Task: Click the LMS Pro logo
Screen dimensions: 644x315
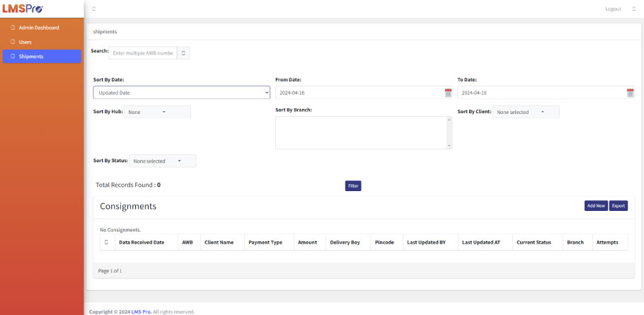Action: [x=23, y=8]
